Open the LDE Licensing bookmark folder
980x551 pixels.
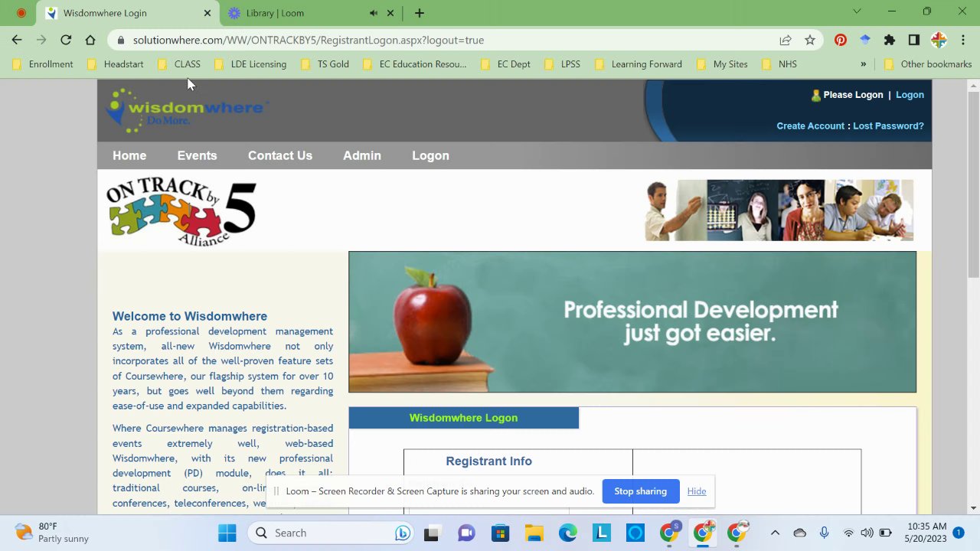[250, 64]
